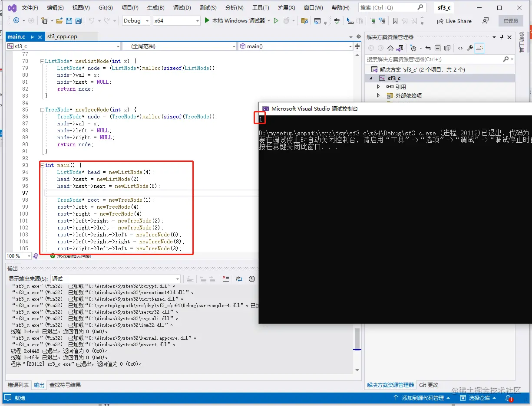Expand the 外部依赖项 node
The image size is (532, 406).
point(378,95)
